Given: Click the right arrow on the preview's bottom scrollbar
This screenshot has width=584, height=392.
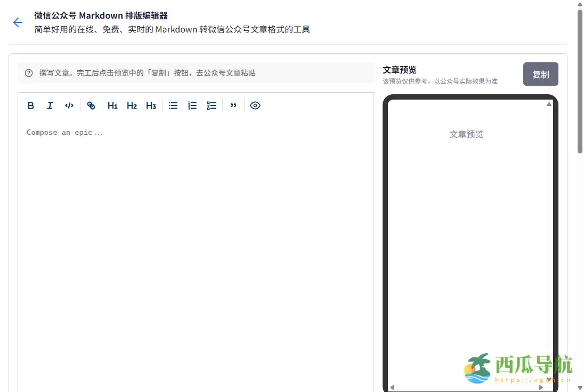Looking at the screenshot, I should [540, 387].
